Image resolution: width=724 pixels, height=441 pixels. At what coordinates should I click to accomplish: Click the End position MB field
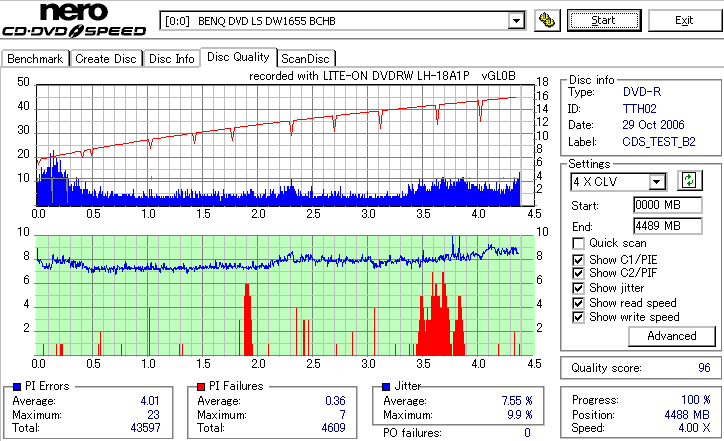tap(668, 226)
